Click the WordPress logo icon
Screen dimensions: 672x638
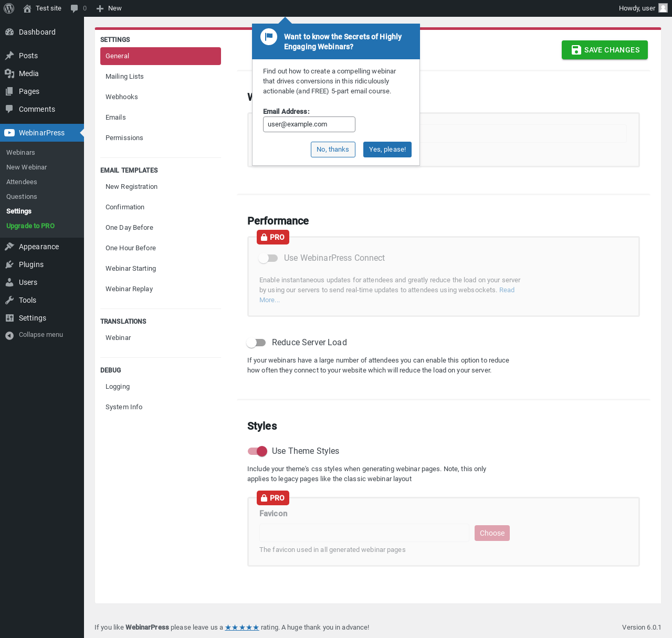click(9, 8)
